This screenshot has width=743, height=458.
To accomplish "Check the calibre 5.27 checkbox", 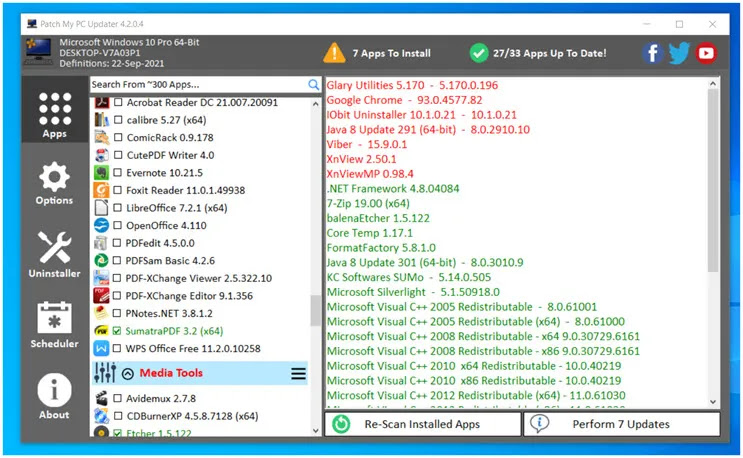I will pos(118,120).
